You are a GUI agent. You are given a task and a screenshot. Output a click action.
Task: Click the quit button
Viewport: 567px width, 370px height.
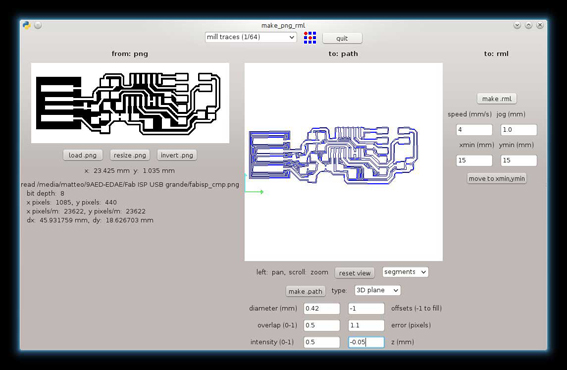click(342, 38)
